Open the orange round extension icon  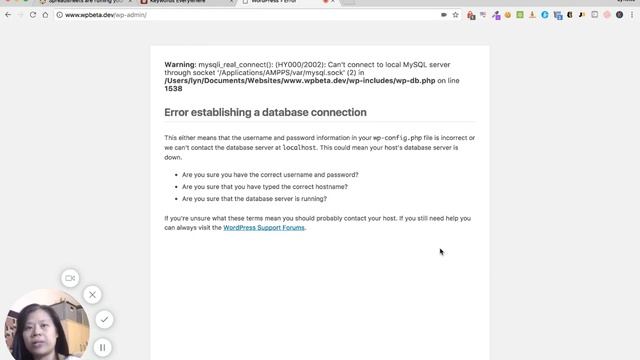click(508, 15)
